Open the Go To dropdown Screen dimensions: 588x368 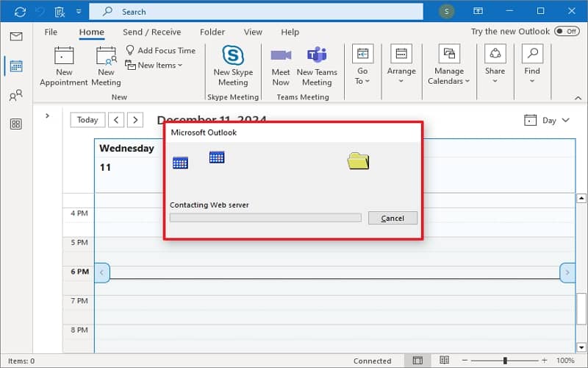(x=362, y=65)
